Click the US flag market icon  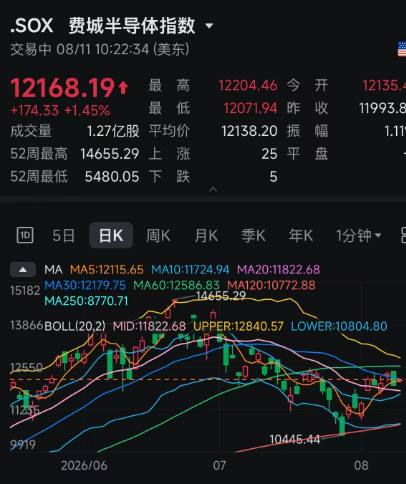point(402,49)
